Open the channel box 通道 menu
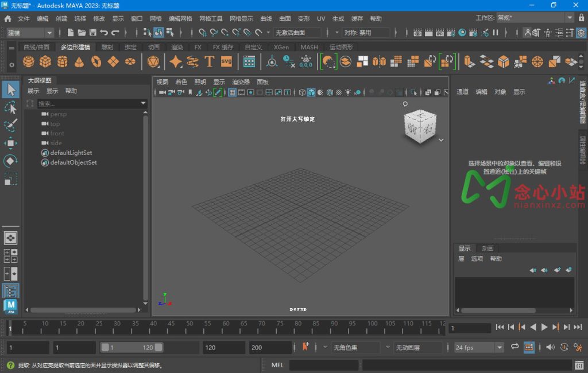 (x=462, y=91)
